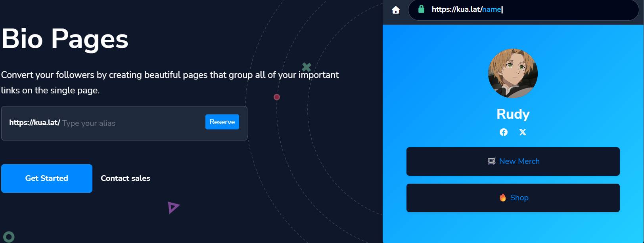
Task: Click the purple triangle shape
Action: point(173,207)
